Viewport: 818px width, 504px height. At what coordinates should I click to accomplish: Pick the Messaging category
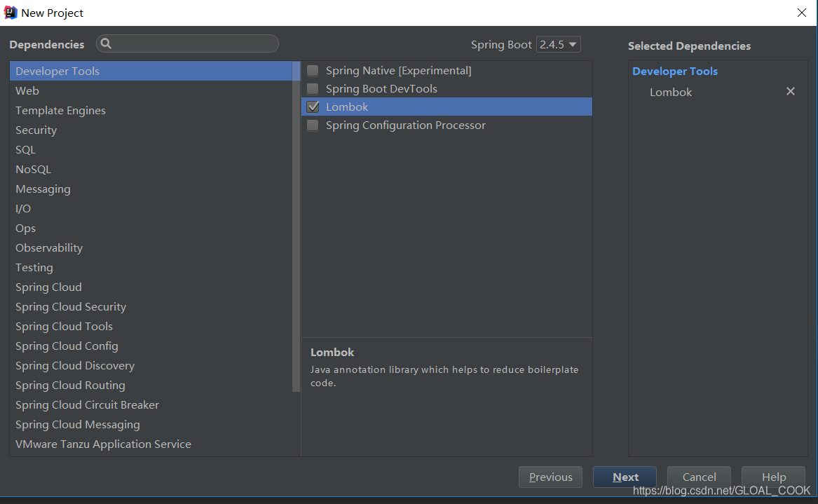(x=151, y=189)
